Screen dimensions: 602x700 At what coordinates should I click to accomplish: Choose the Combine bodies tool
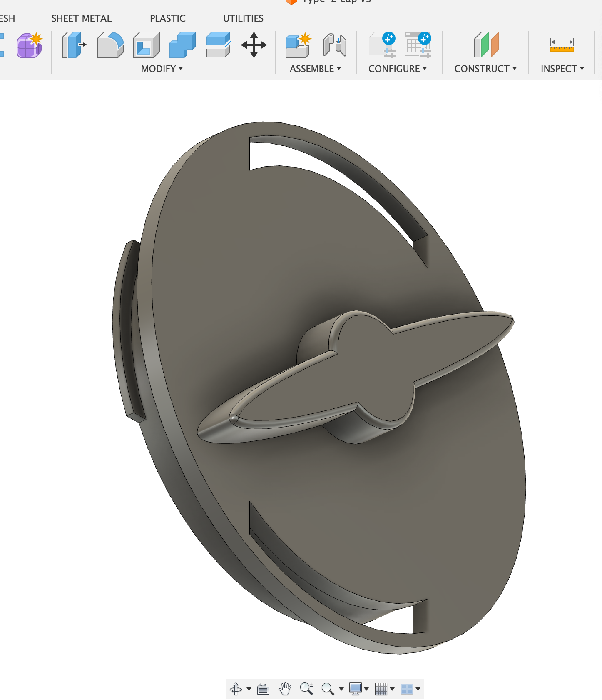pos(182,45)
